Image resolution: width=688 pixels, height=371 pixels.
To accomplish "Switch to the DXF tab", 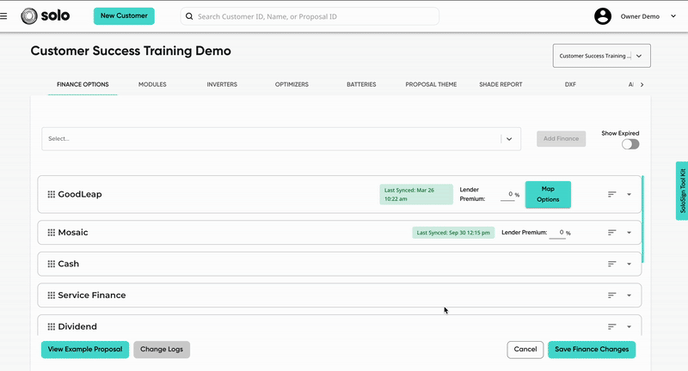I will [x=570, y=84].
